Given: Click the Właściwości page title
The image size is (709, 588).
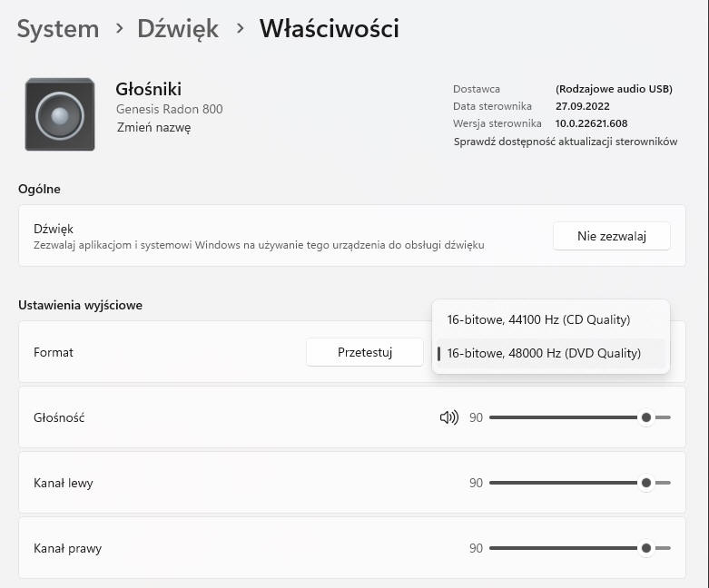Looking at the screenshot, I should pos(330,29).
